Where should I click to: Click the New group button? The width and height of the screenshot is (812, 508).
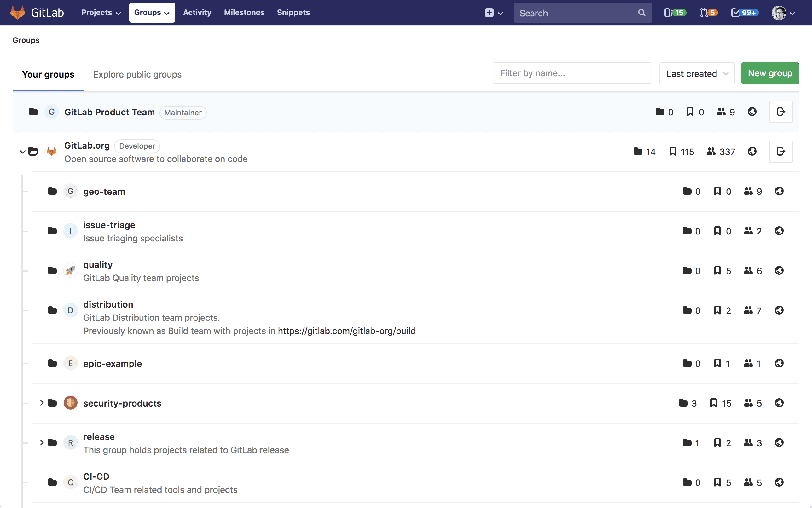click(770, 72)
